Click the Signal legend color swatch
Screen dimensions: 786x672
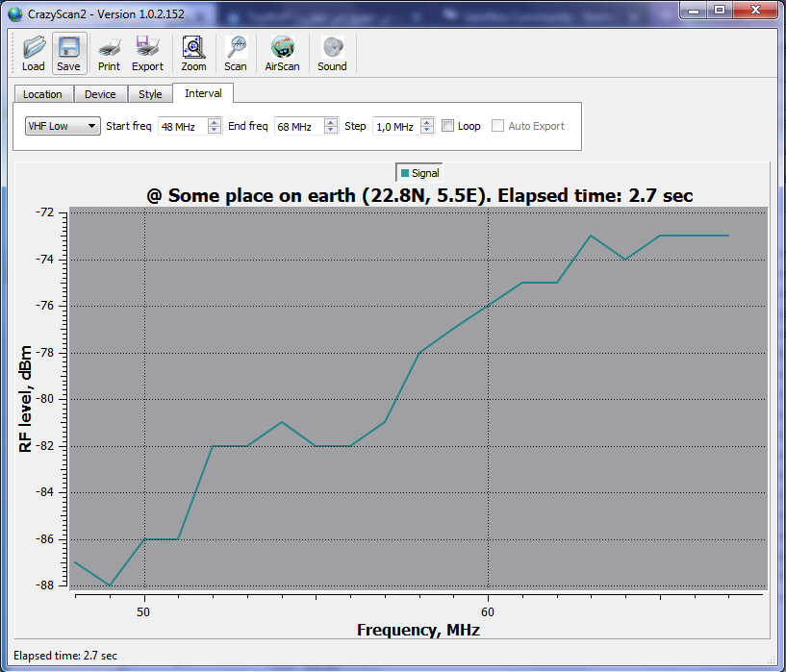click(x=404, y=173)
